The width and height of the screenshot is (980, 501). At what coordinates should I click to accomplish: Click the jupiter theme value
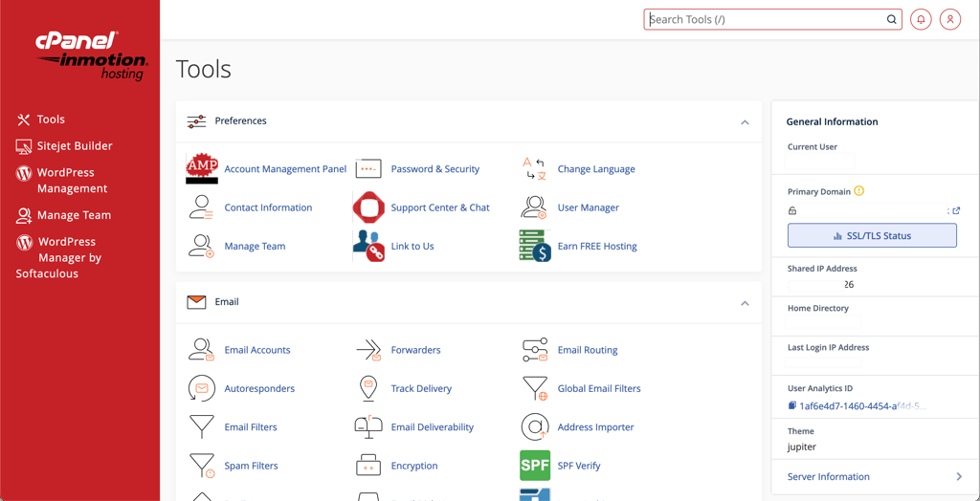click(802, 447)
